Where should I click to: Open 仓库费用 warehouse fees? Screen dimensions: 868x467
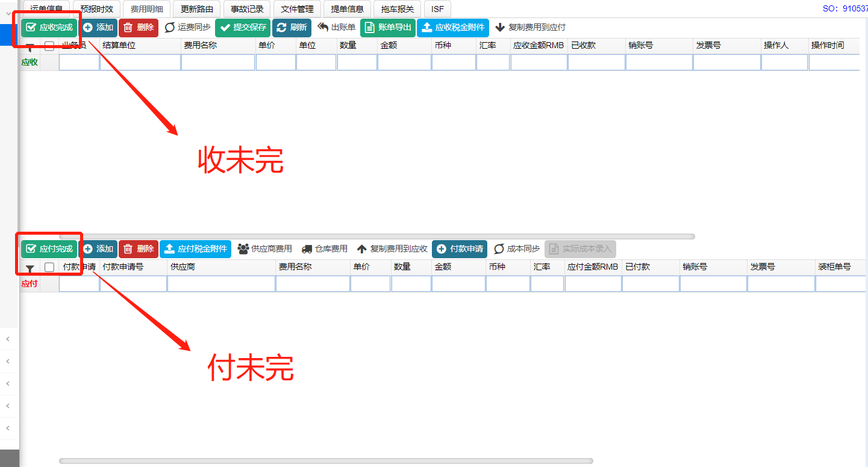click(x=325, y=249)
